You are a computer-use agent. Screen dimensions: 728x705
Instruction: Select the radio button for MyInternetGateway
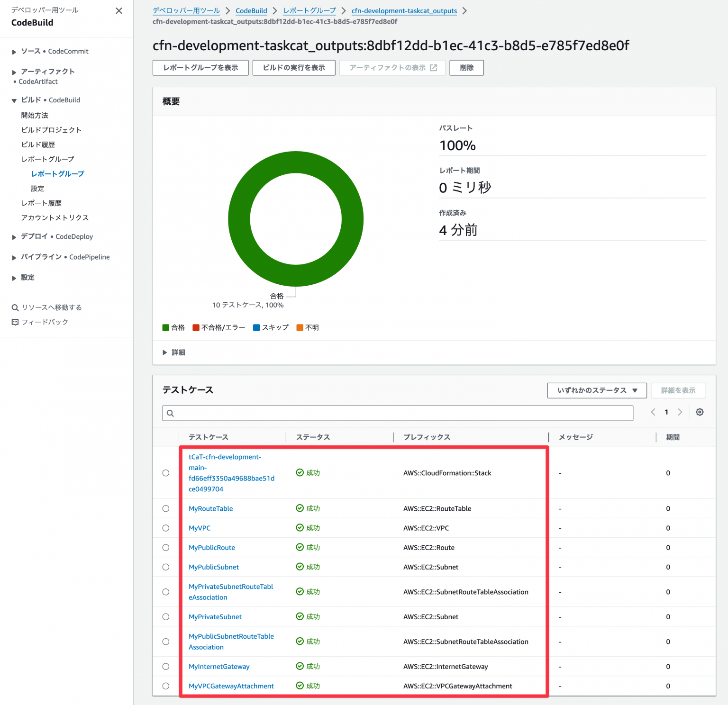pyautogui.click(x=165, y=666)
